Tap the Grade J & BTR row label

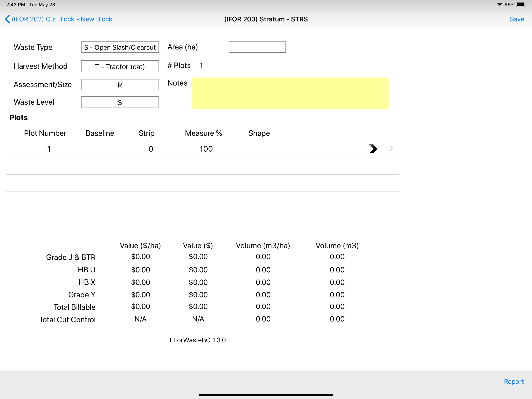tap(71, 257)
